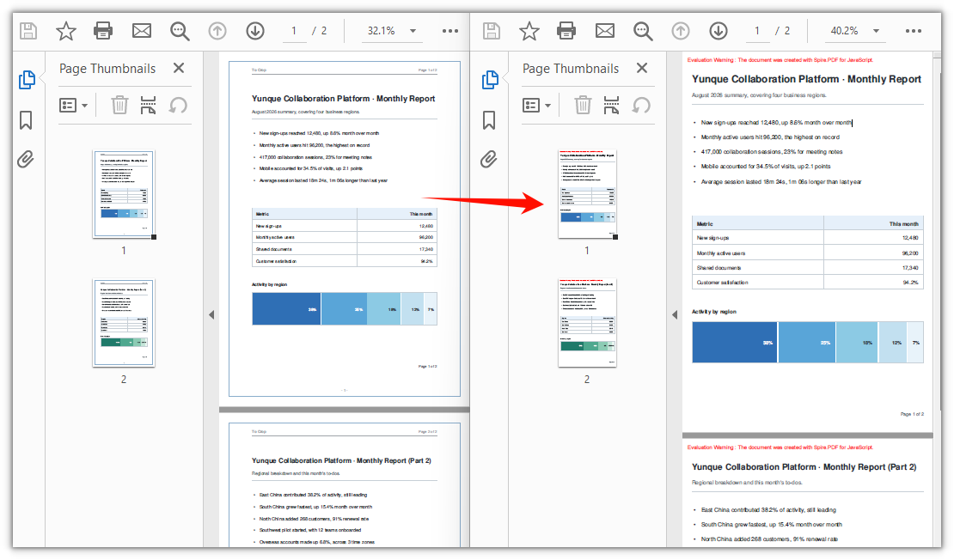Select page 1 thumbnail in right window

tap(587, 194)
